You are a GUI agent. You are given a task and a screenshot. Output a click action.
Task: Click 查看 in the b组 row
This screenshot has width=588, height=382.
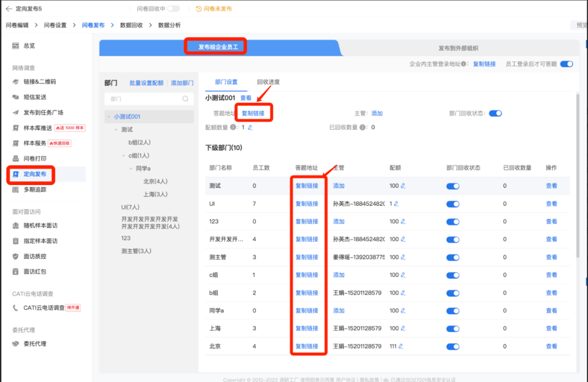click(551, 293)
